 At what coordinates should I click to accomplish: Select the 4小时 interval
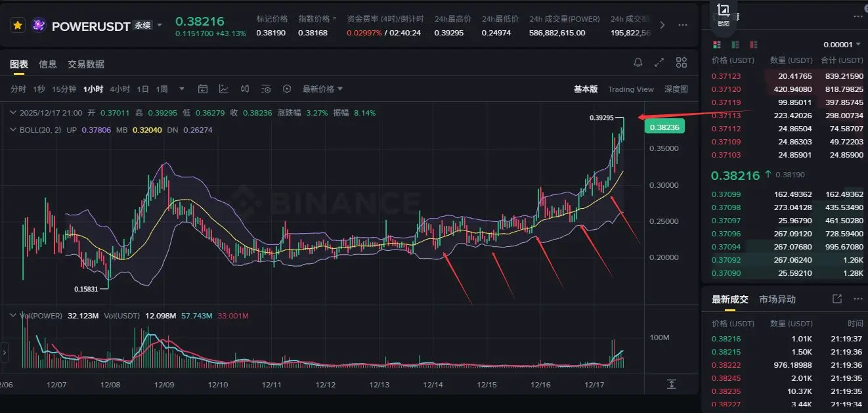(x=120, y=89)
